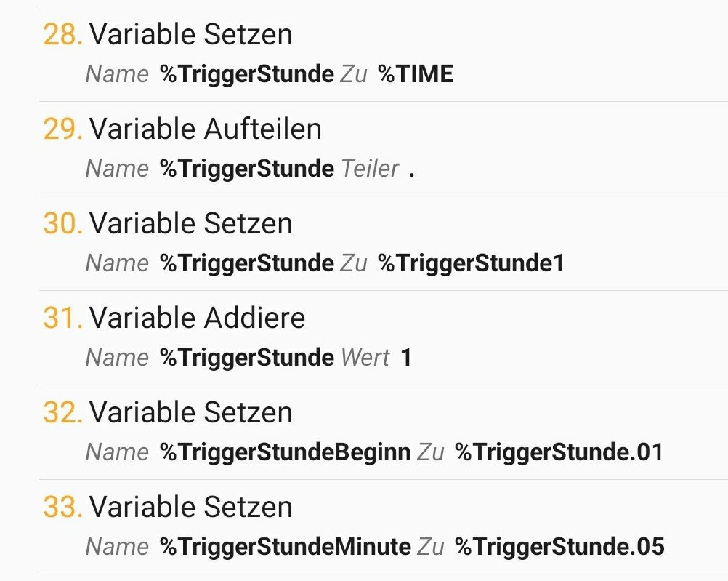Tap %TriggerStundeBeginn name in action 32
The width and height of the screenshot is (728, 581).
tap(285, 452)
